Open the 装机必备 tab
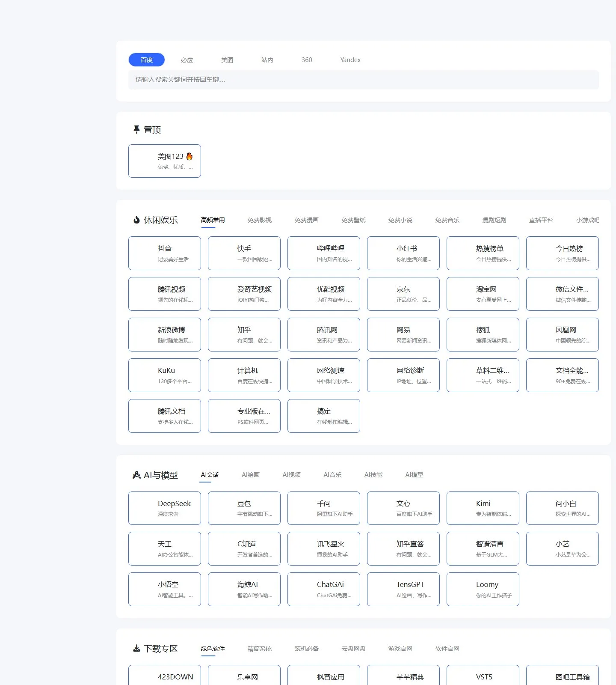The image size is (616, 685). [x=307, y=649]
